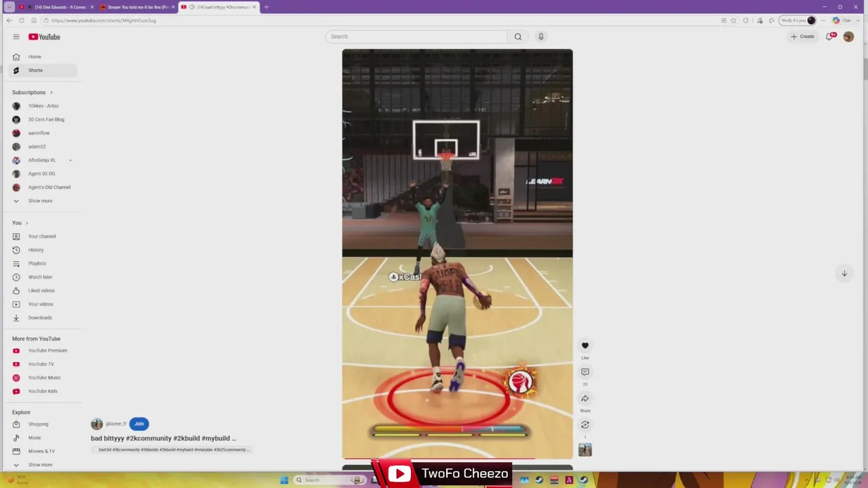Expand the You section

[20, 223]
